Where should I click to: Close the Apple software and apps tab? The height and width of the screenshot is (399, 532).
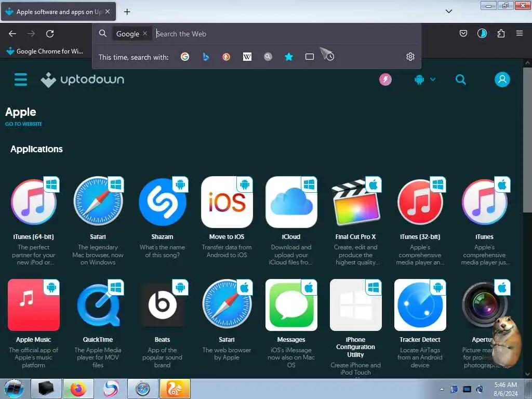[x=108, y=11]
